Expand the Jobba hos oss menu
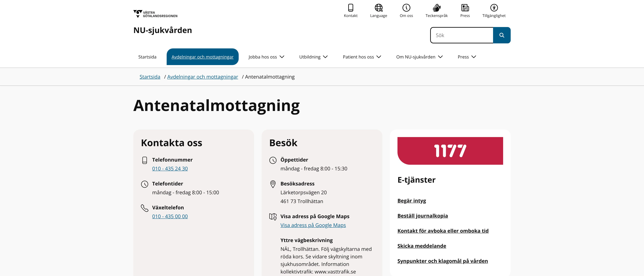Viewport: 644px width, 276px height. (x=266, y=57)
